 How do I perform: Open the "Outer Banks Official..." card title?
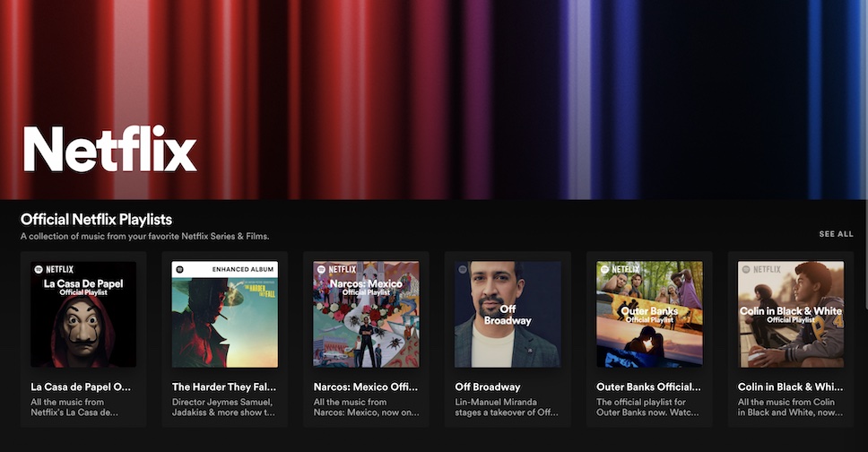[648, 387]
